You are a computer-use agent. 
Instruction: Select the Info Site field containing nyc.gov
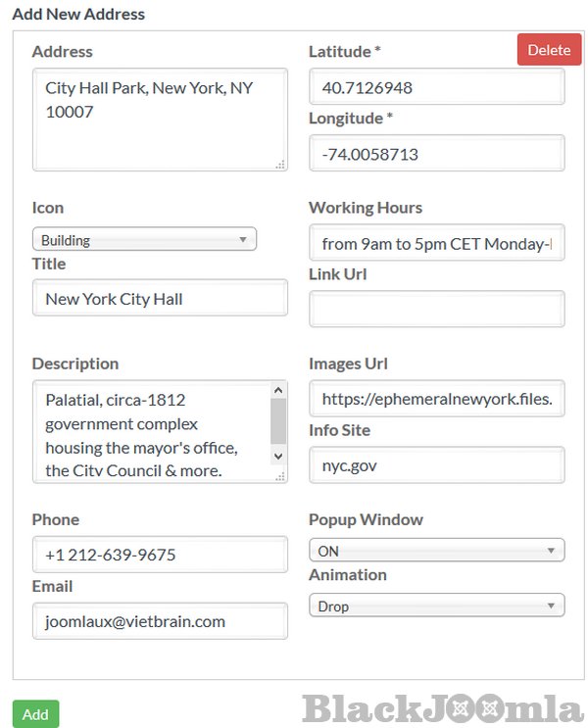point(436,465)
